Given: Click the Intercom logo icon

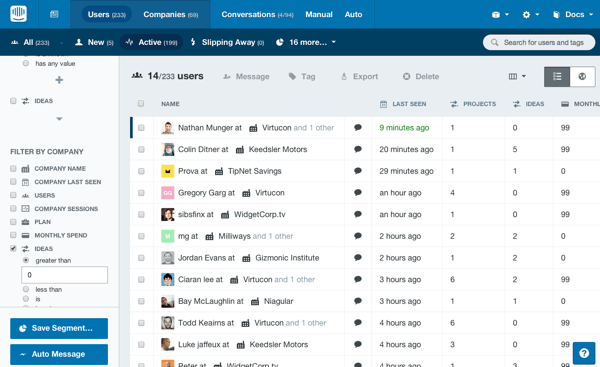Looking at the screenshot, I should (18, 14).
